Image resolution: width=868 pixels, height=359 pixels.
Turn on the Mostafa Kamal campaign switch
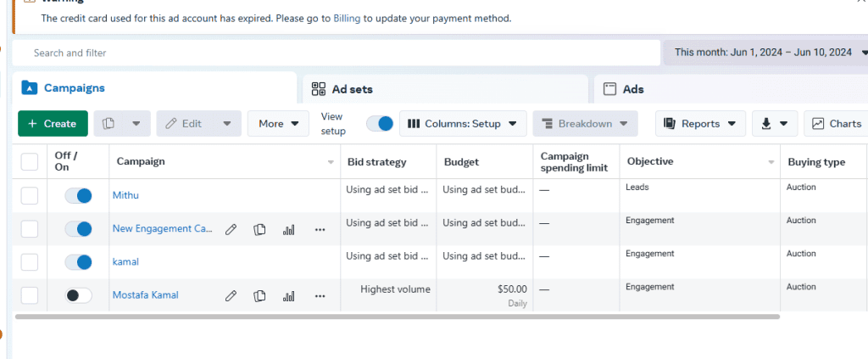click(78, 295)
